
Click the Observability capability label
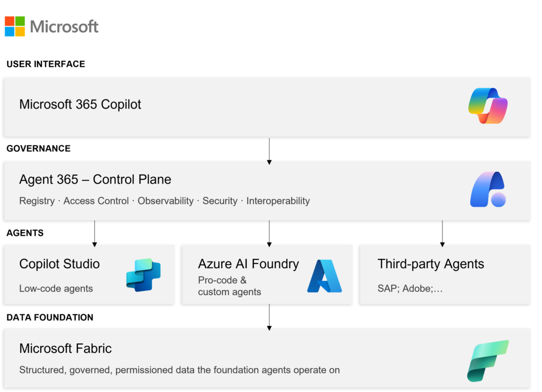(x=166, y=201)
